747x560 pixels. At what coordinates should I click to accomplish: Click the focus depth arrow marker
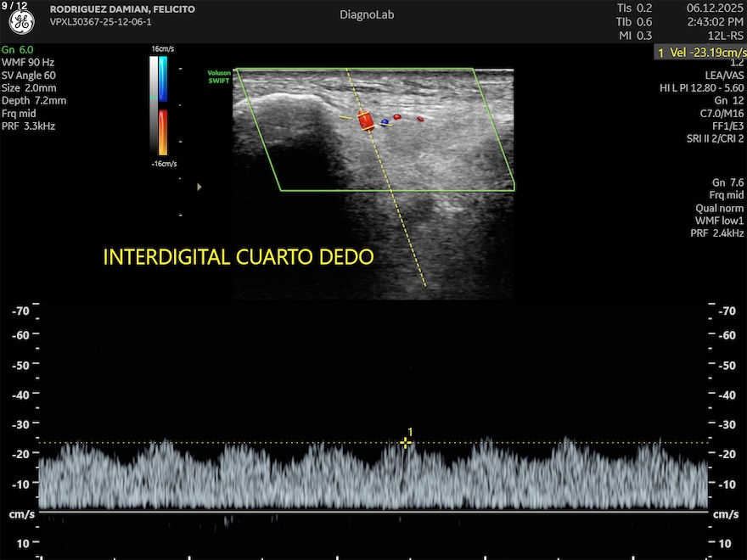tap(199, 186)
